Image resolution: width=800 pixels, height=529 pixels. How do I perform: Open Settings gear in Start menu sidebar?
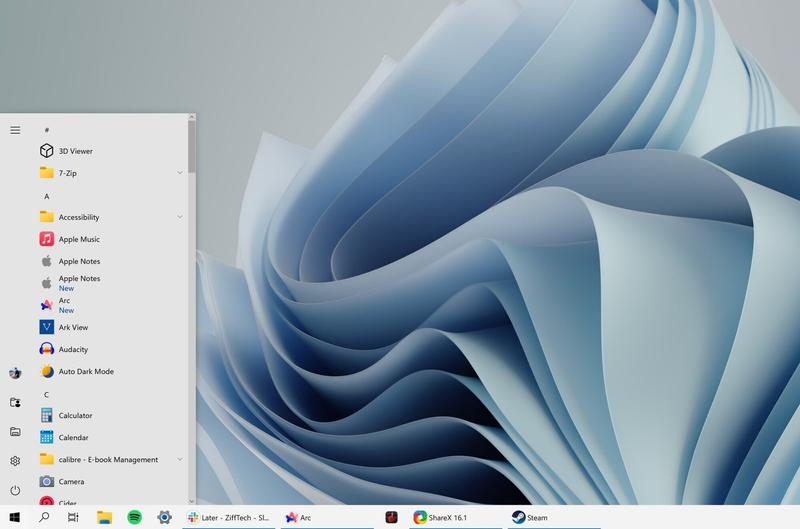coord(15,461)
